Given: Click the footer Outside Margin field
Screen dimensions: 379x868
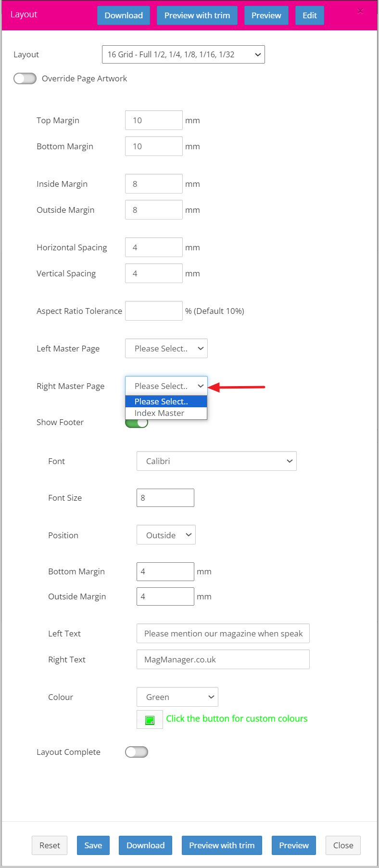Looking at the screenshot, I should click(165, 596).
